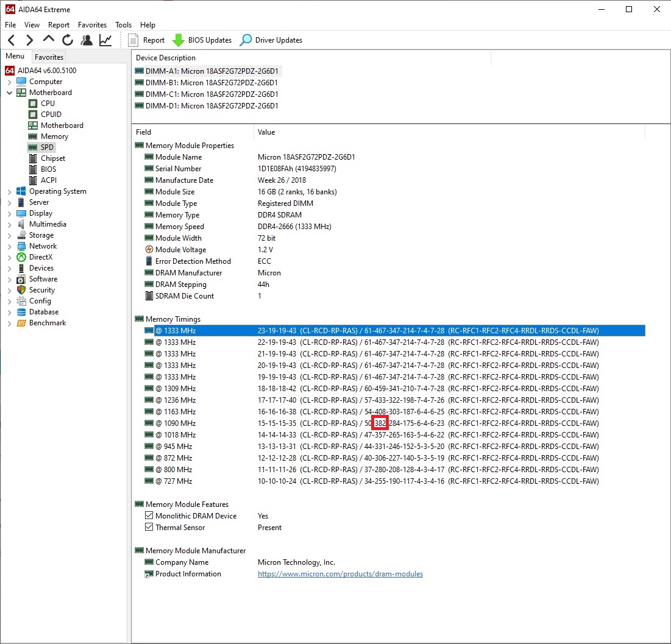Expand the Operating System tree node
Image resolution: width=671 pixels, height=644 pixels.
pyautogui.click(x=9, y=192)
